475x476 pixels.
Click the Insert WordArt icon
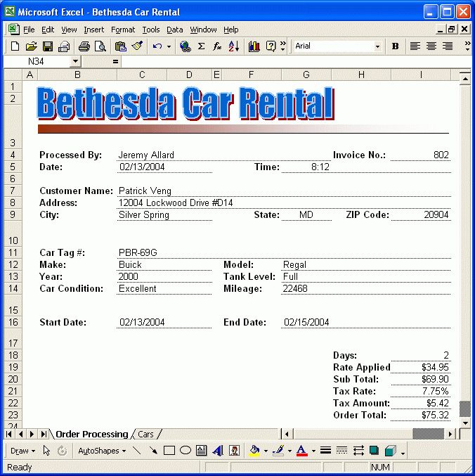(218, 451)
